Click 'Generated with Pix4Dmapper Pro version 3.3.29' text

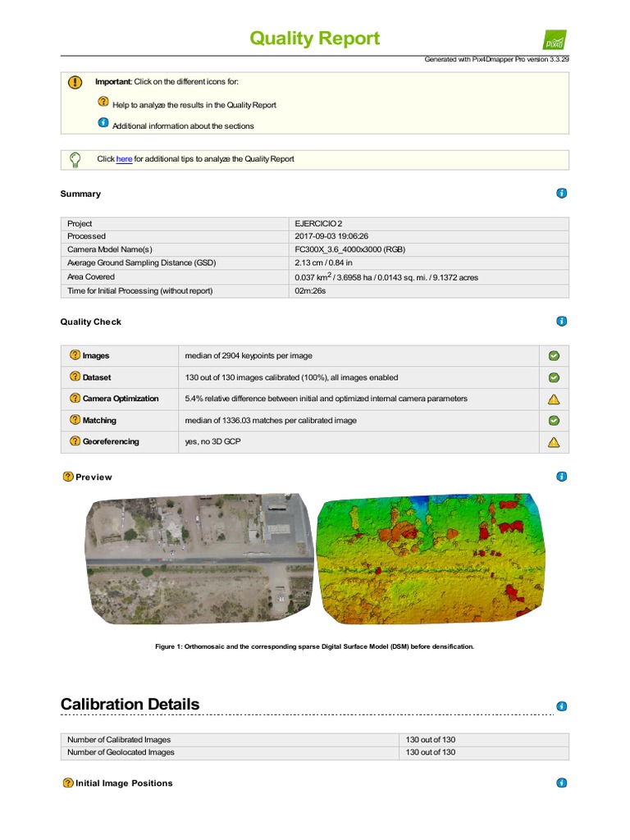[x=496, y=59]
